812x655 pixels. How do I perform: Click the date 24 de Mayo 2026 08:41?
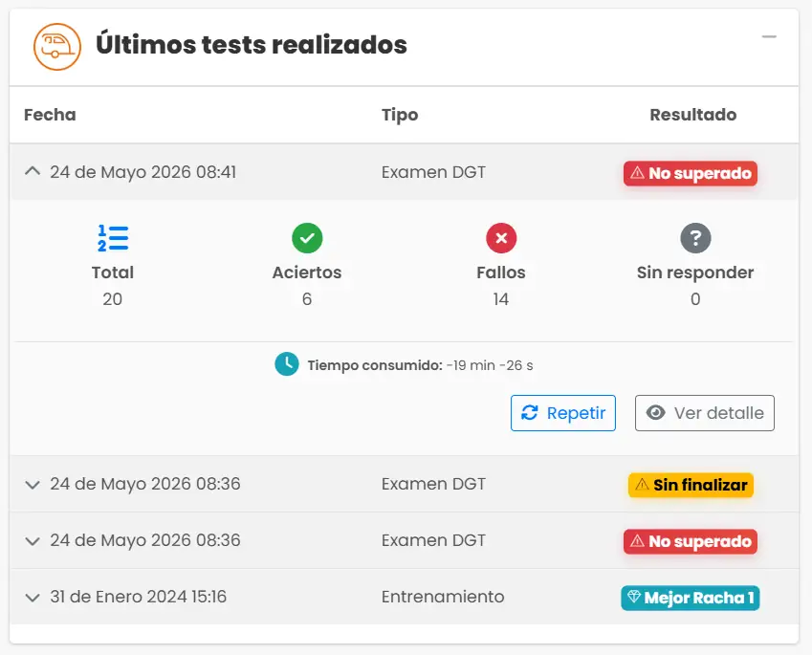(143, 172)
